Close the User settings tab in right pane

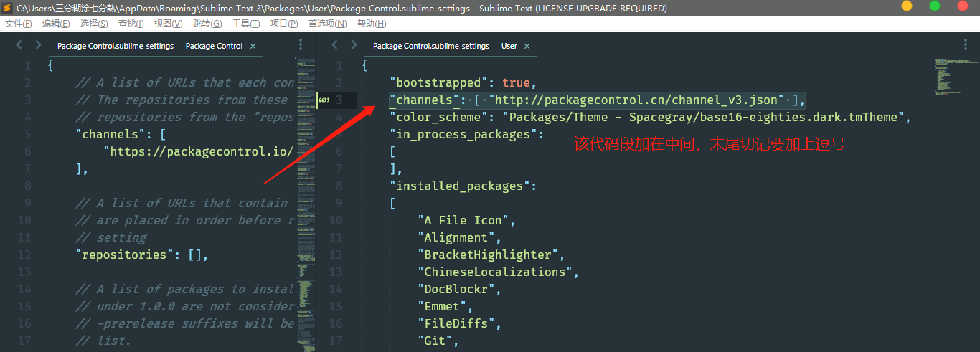pyautogui.click(x=526, y=46)
